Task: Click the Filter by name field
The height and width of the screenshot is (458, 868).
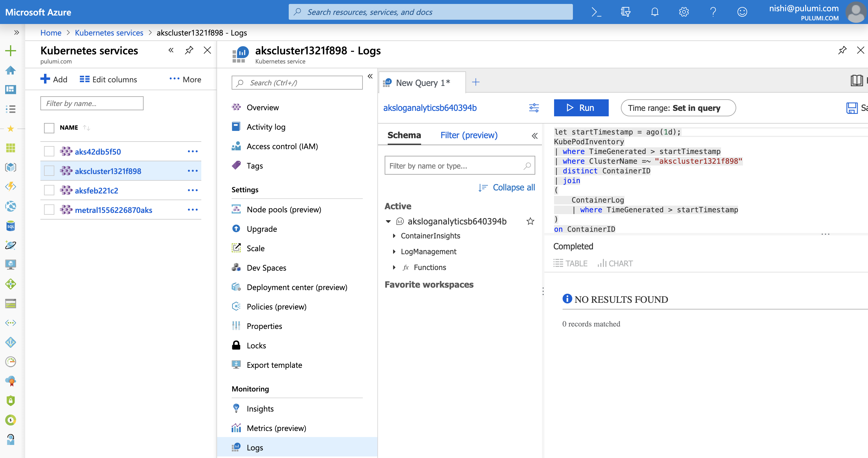Action: coord(92,104)
